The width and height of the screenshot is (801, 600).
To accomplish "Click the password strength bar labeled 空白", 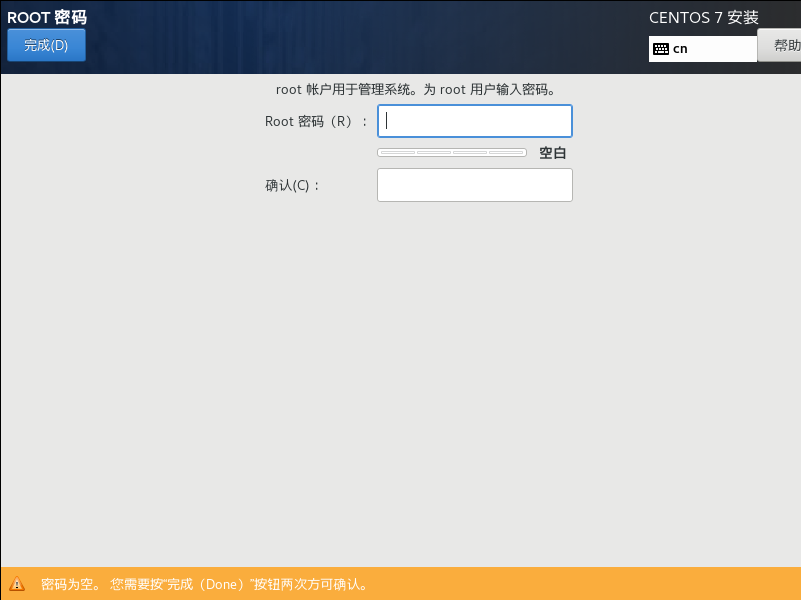I will (452, 152).
